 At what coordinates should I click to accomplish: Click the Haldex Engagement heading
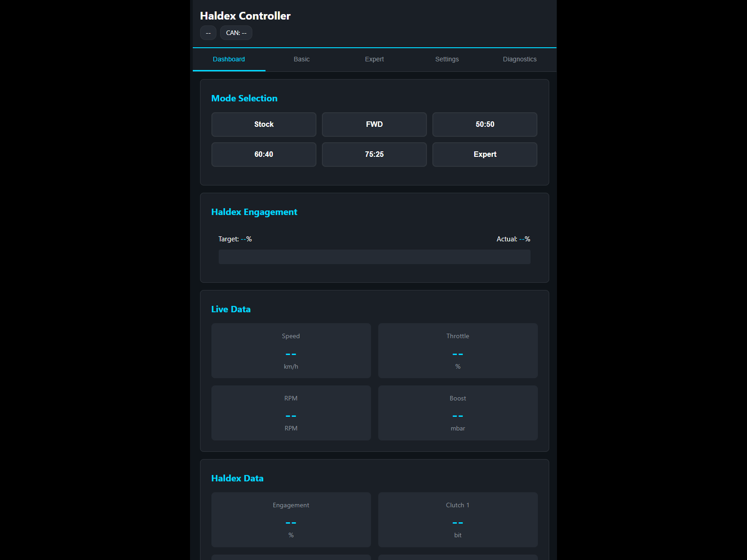coord(254,212)
